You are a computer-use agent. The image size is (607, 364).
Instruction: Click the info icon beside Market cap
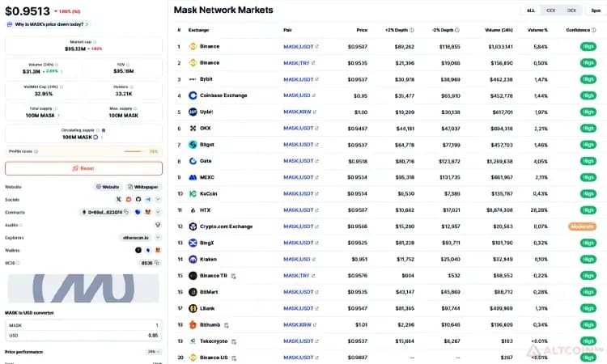[x=95, y=42]
